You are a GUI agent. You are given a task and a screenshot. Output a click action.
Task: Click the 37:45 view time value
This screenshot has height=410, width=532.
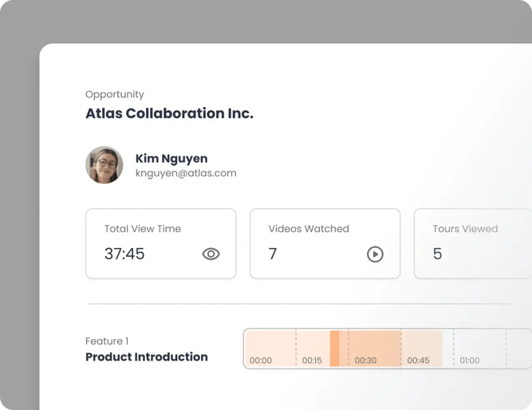coord(124,254)
